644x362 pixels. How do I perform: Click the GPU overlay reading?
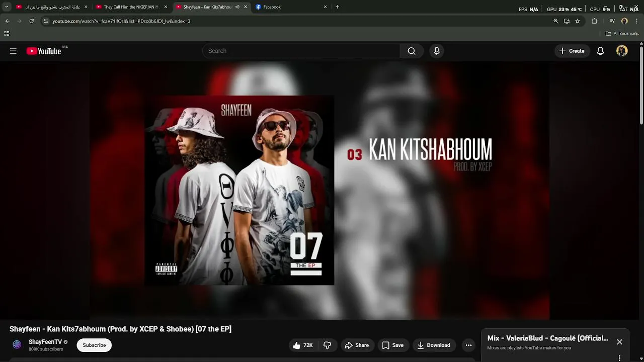(x=564, y=9)
